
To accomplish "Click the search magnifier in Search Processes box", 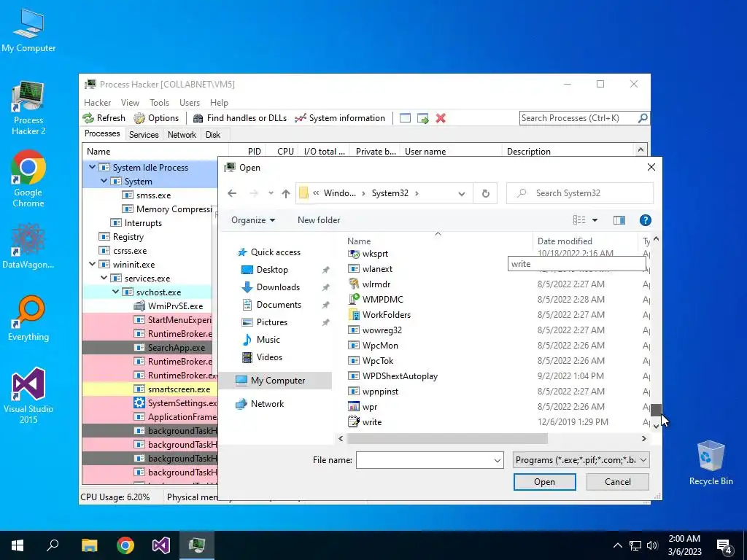I will coord(643,117).
